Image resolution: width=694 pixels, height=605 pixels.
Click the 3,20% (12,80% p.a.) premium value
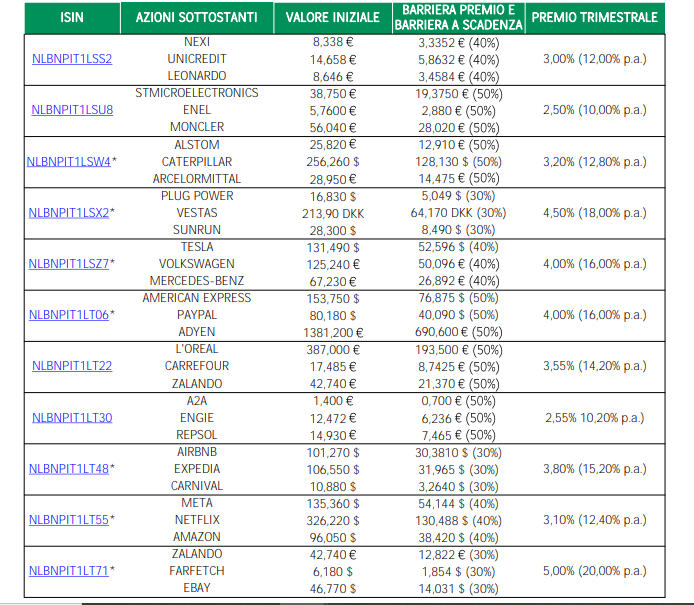pos(595,162)
